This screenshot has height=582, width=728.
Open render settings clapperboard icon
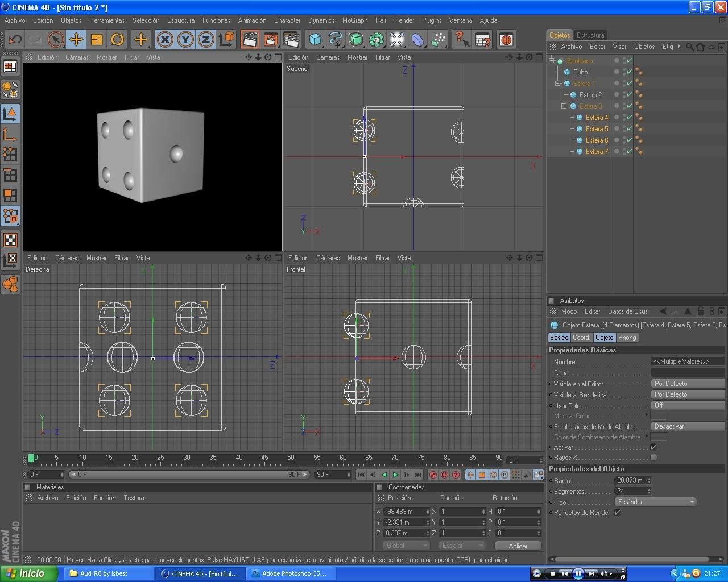(x=291, y=40)
